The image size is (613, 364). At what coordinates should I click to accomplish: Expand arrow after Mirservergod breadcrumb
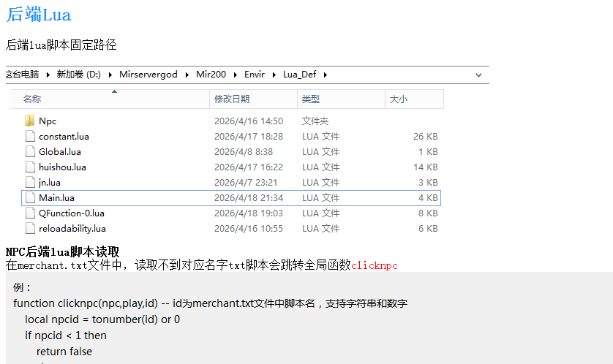pos(187,75)
